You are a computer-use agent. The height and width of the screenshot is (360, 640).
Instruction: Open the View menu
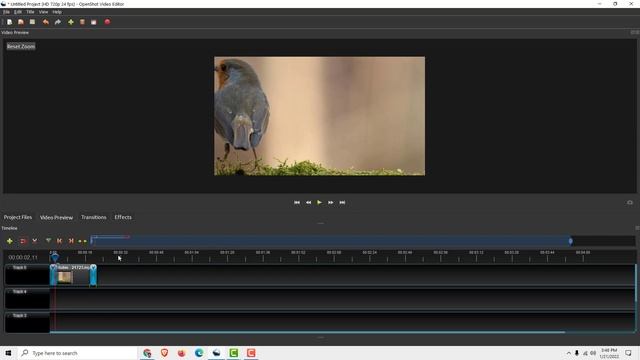point(43,12)
